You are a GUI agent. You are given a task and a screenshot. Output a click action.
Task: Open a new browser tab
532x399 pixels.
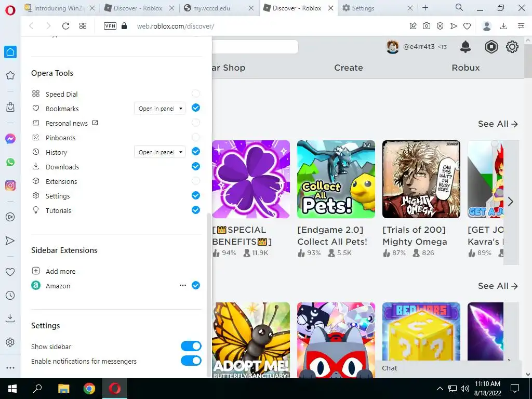point(425,8)
